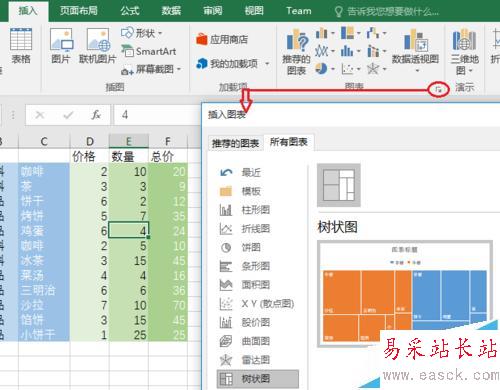Click the 告诉我您想要做什么 search box
Image resolution: width=500 pixels, height=390 pixels.
point(387,12)
